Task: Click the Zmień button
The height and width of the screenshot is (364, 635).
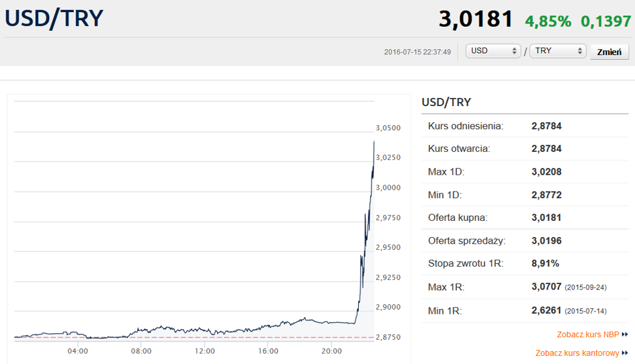Action: pyautogui.click(x=609, y=52)
